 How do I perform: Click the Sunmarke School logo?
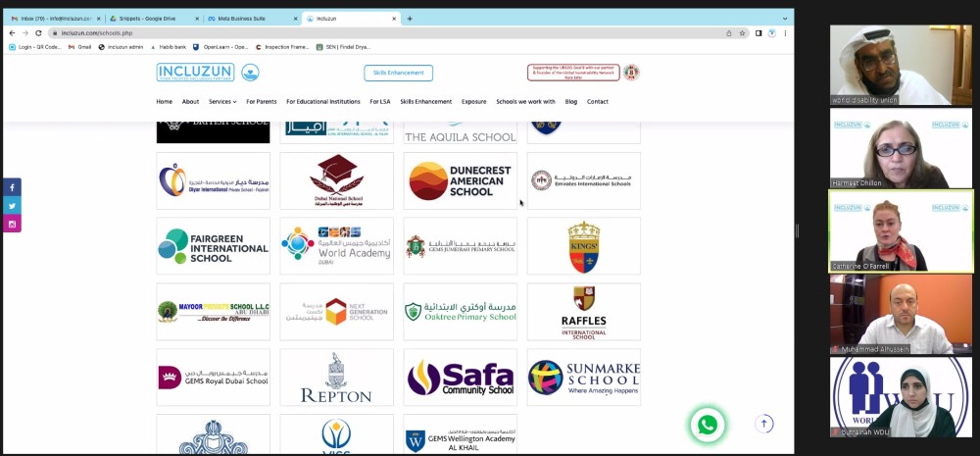coord(584,378)
